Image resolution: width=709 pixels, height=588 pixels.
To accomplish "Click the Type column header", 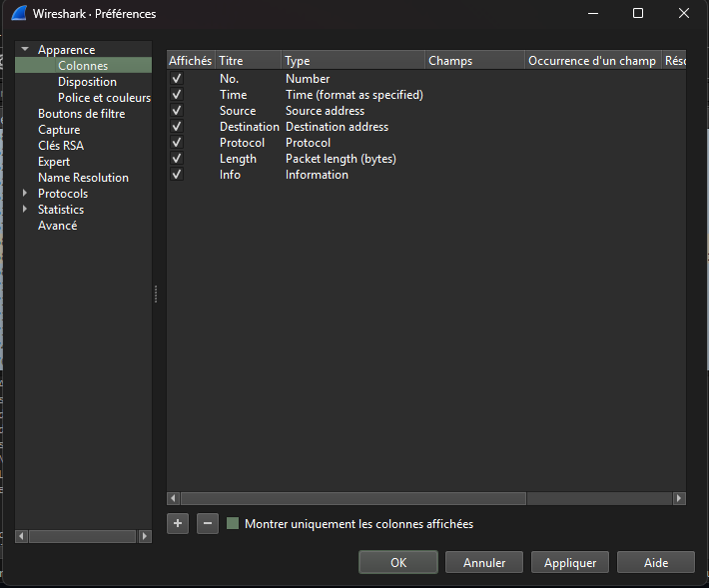I will point(353,61).
